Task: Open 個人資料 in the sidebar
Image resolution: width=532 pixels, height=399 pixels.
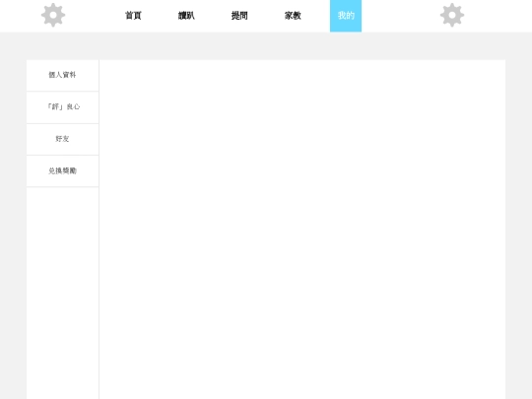Action: (x=63, y=75)
